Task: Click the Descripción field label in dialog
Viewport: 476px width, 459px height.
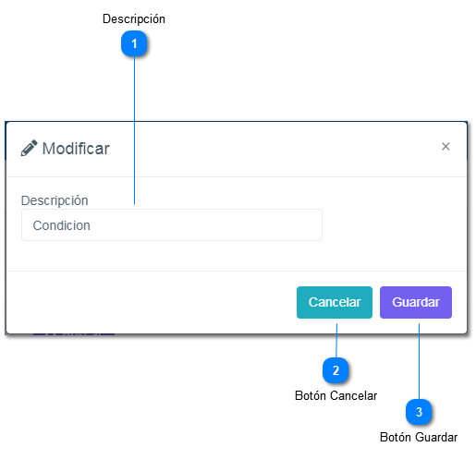Action: [x=55, y=200]
